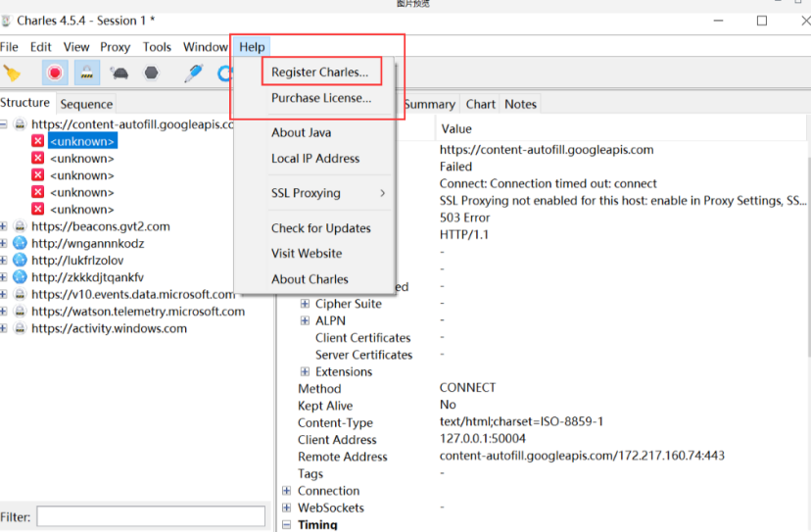Switch to the Sequence tab
Image resolution: width=811 pixels, height=532 pixels.
point(86,104)
